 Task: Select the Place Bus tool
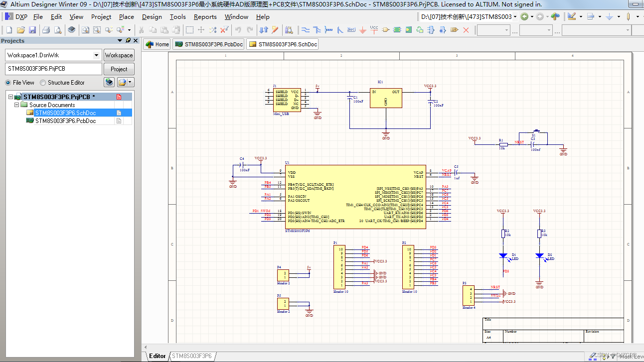point(317,30)
